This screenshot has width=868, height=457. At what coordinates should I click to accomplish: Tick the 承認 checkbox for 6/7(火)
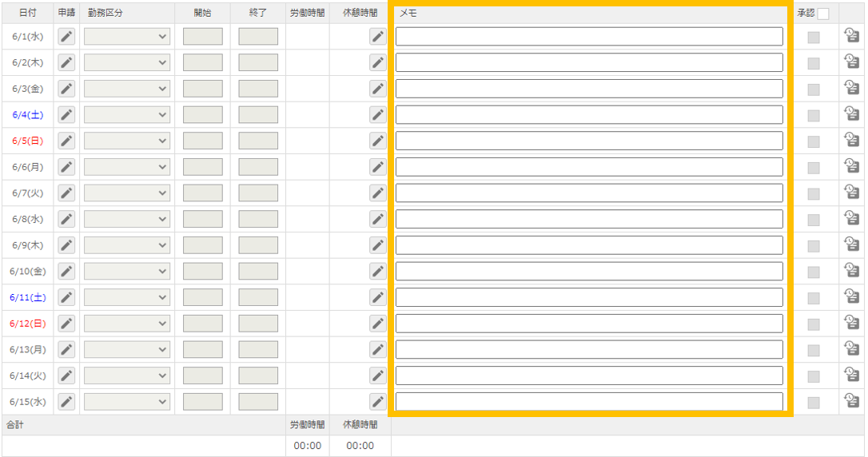click(x=813, y=193)
